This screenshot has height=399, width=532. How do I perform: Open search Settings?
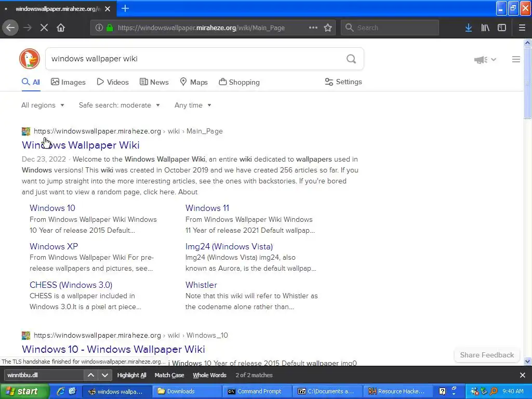[343, 82]
